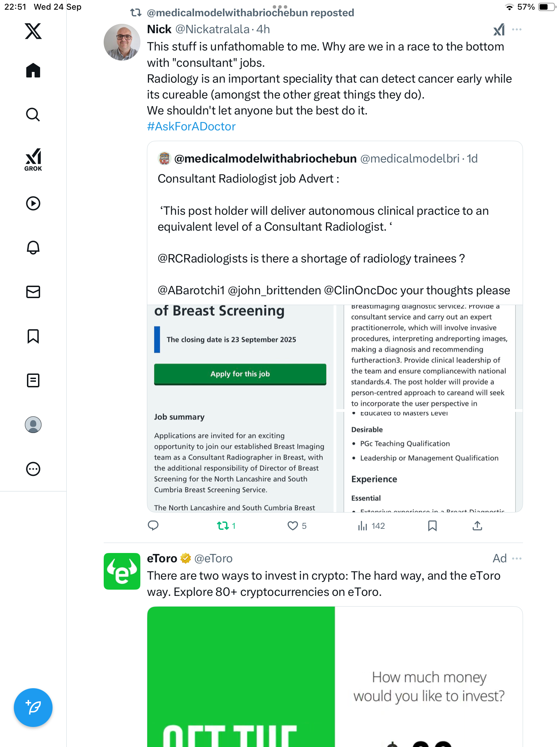Toggle bookmark on Nick's post
This screenshot has width=560, height=747.
432,526
